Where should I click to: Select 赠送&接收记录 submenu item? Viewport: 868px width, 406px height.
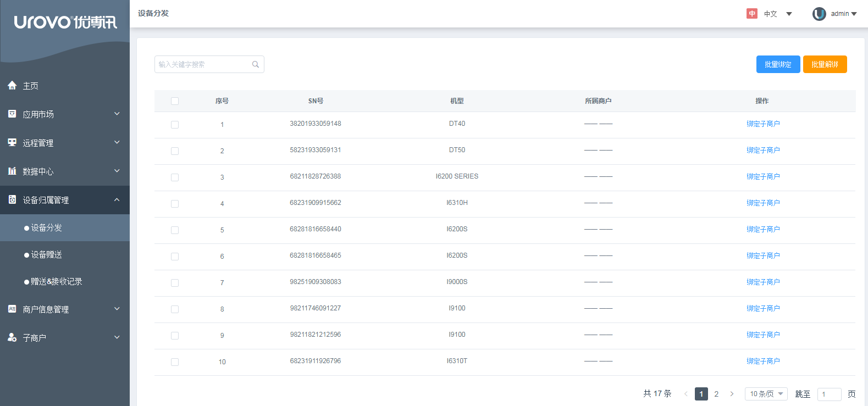click(x=65, y=281)
